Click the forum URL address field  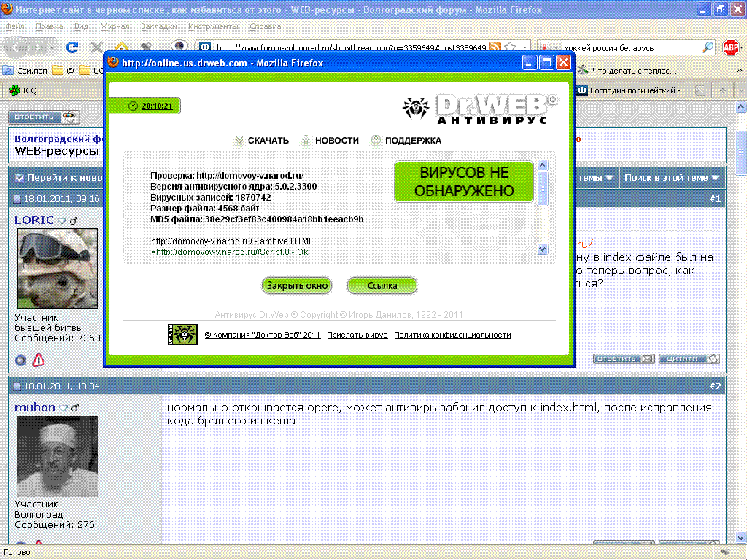click(x=351, y=47)
